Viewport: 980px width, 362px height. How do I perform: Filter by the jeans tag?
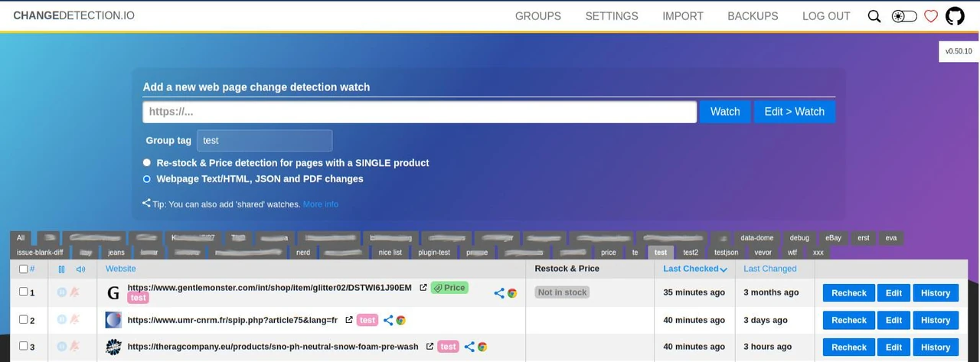coord(116,253)
